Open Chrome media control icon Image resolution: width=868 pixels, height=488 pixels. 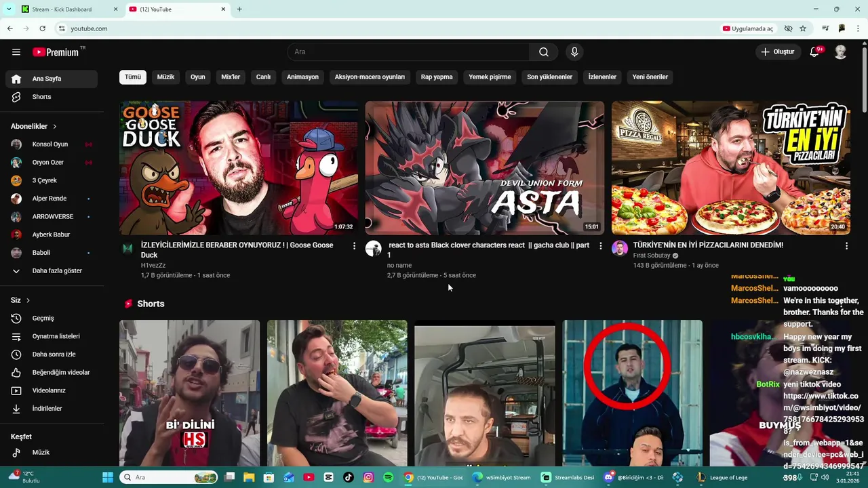(x=825, y=28)
